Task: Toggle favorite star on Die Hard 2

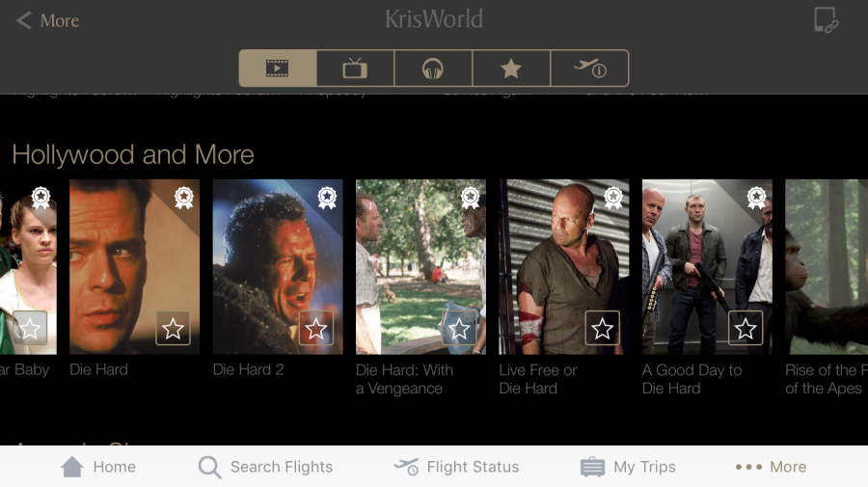Action: pyautogui.click(x=316, y=329)
